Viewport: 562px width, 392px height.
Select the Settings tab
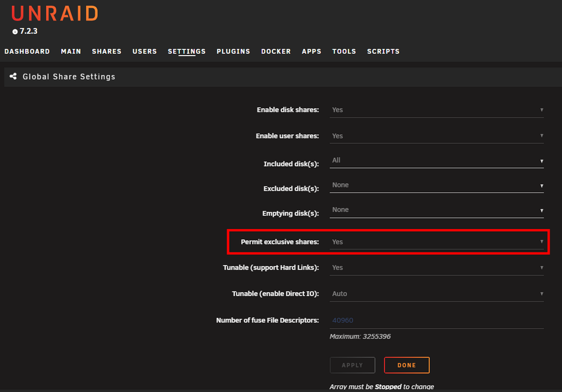187,51
